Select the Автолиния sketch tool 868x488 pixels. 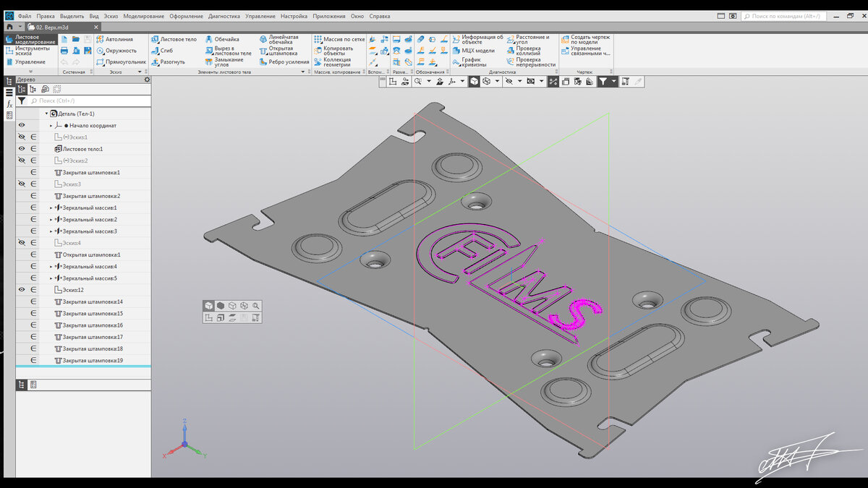(x=114, y=39)
